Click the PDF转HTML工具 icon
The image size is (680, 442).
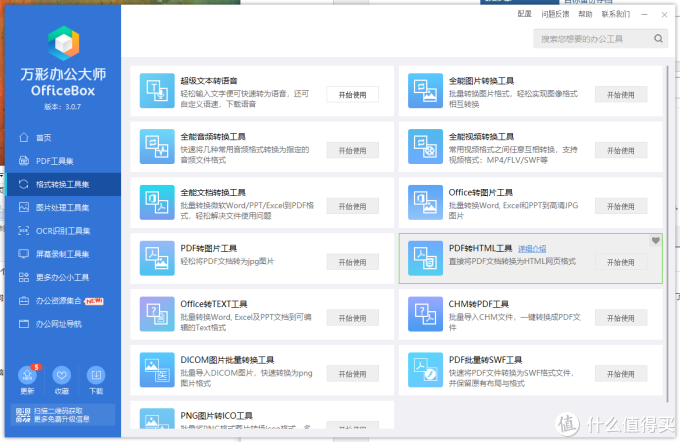[x=425, y=259]
